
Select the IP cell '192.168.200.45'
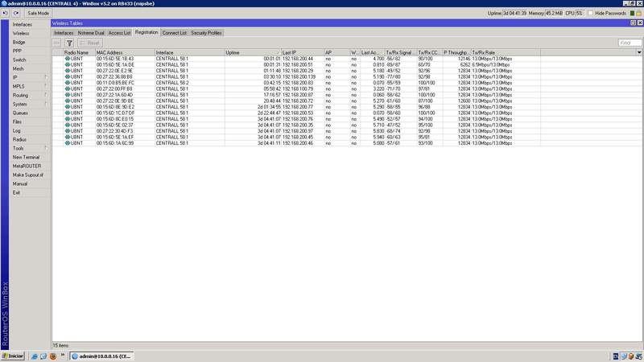coord(298,137)
